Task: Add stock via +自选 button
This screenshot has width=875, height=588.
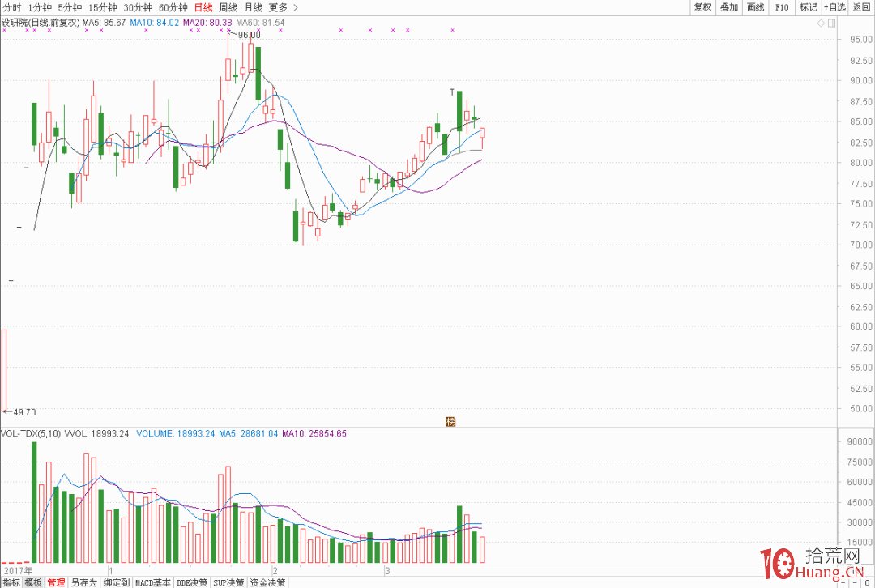Action: (834, 7)
